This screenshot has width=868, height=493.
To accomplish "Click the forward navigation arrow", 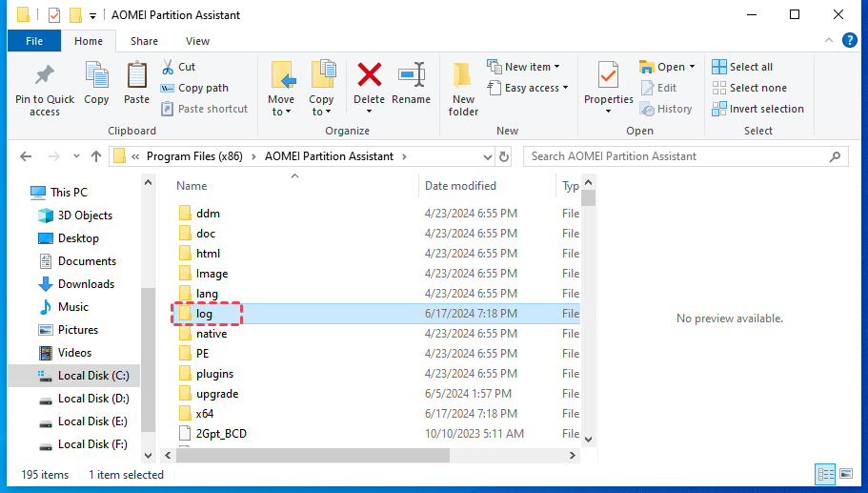I will 53,156.
